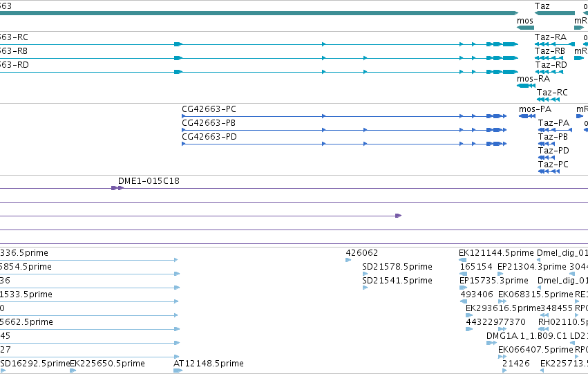Viewport: 588px width, 374px height.
Task: Click the EST label 21426
Action: 516,364
